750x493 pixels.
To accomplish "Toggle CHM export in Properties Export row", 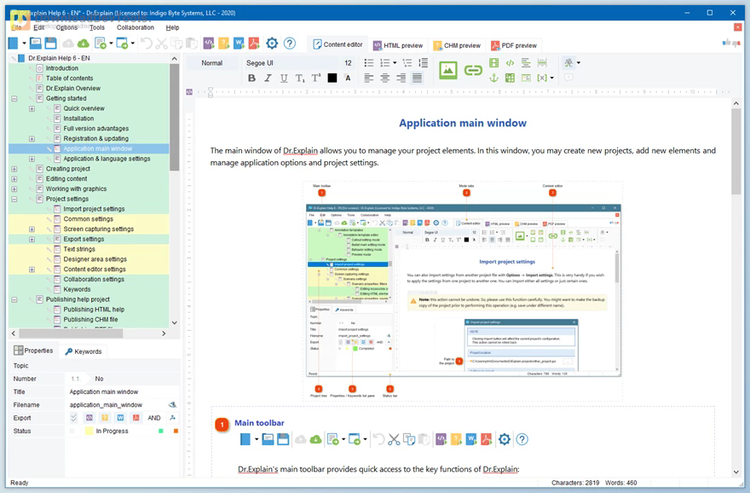I will [x=105, y=417].
